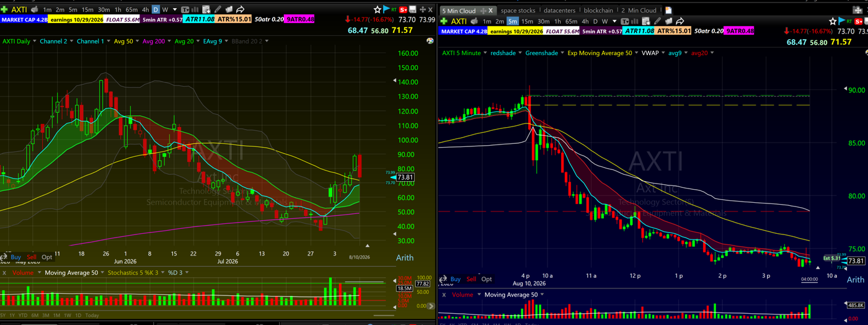Close the 5 Min Cloud tab

(490, 11)
